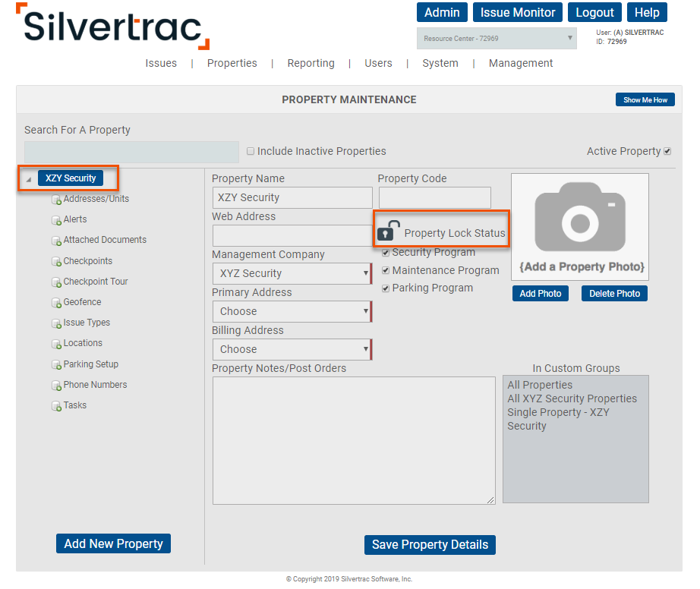Open the Primary Address dropdown
Screen dimensions: 700x589
[x=292, y=311]
